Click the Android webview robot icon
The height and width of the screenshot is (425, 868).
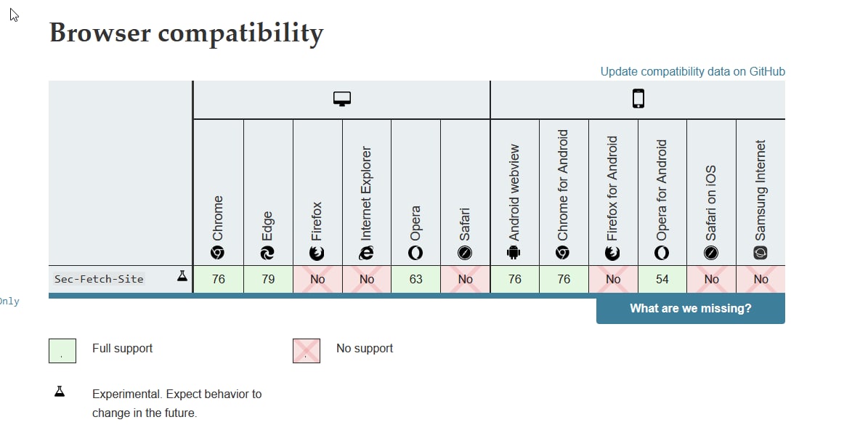[x=514, y=253]
